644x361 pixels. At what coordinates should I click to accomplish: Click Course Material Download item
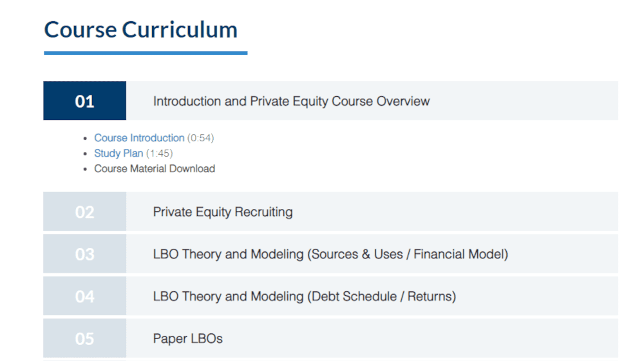155,169
